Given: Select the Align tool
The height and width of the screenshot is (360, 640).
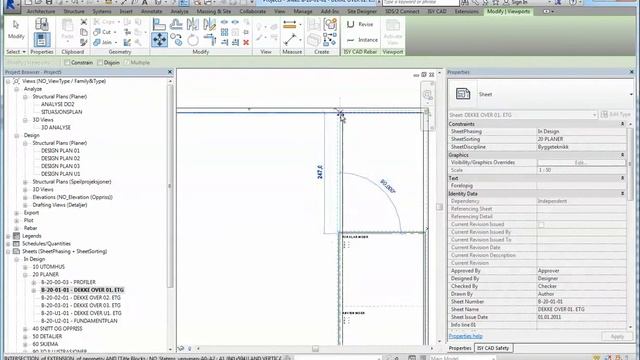Looking at the screenshot, I should tap(159, 24).
